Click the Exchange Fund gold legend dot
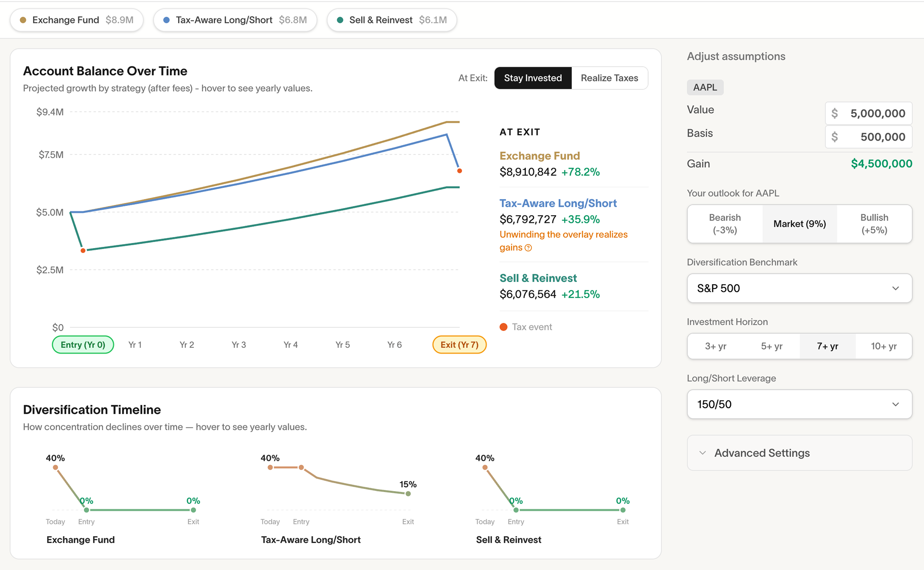The height and width of the screenshot is (570, 924). [23, 20]
